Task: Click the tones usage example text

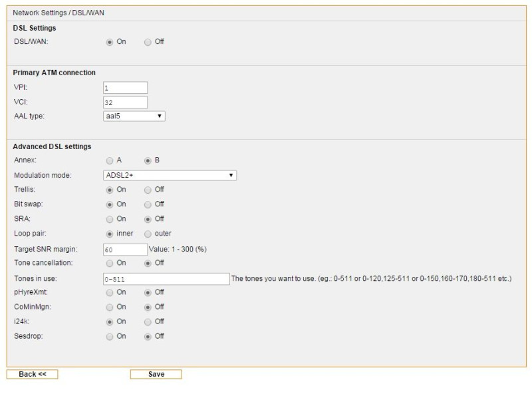Action: coord(372,278)
